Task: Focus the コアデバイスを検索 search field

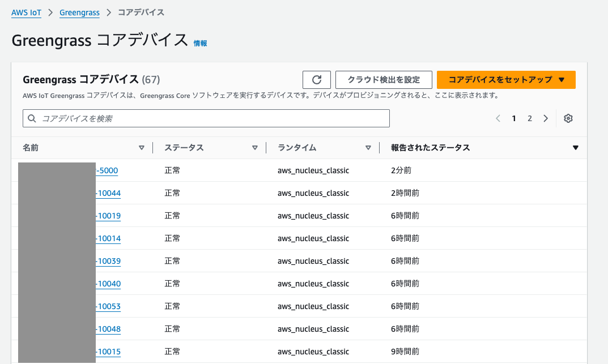Action: (x=206, y=118)
